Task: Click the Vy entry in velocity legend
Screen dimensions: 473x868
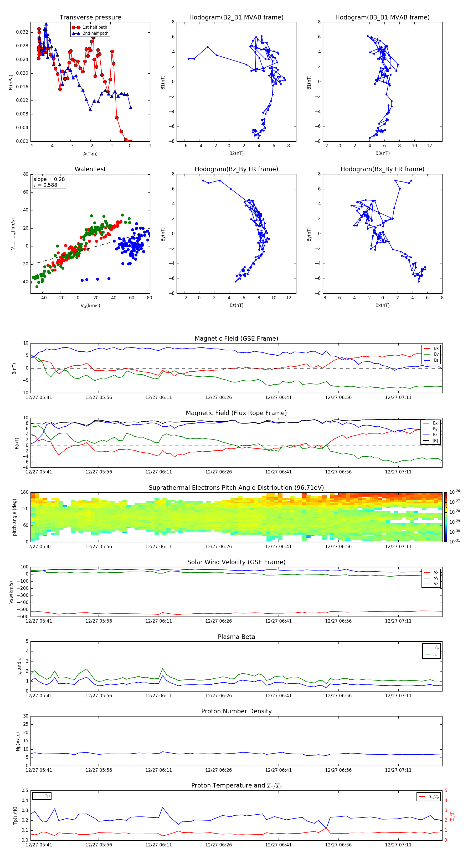Action: (431, 578)
